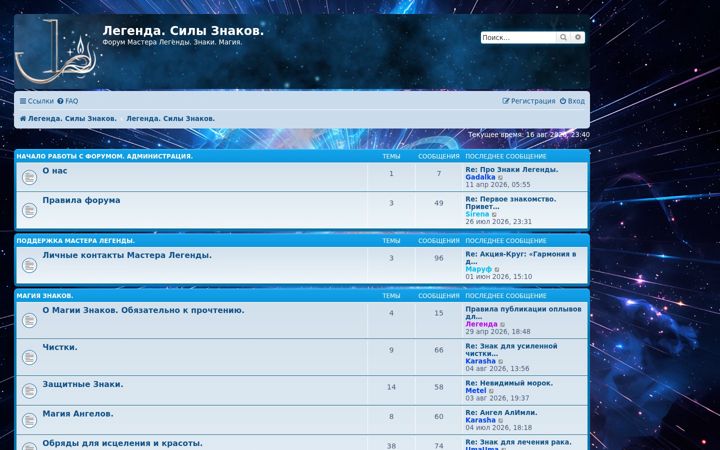The width and height of the screenshot is (720, 450).
Task: Open last post 'Re: Невидимый морок.'
Action: (509, 383)
